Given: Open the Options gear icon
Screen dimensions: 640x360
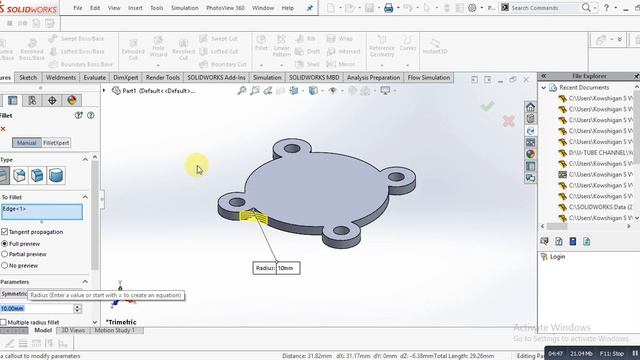Looking at the screenshot, I should 472,8.
